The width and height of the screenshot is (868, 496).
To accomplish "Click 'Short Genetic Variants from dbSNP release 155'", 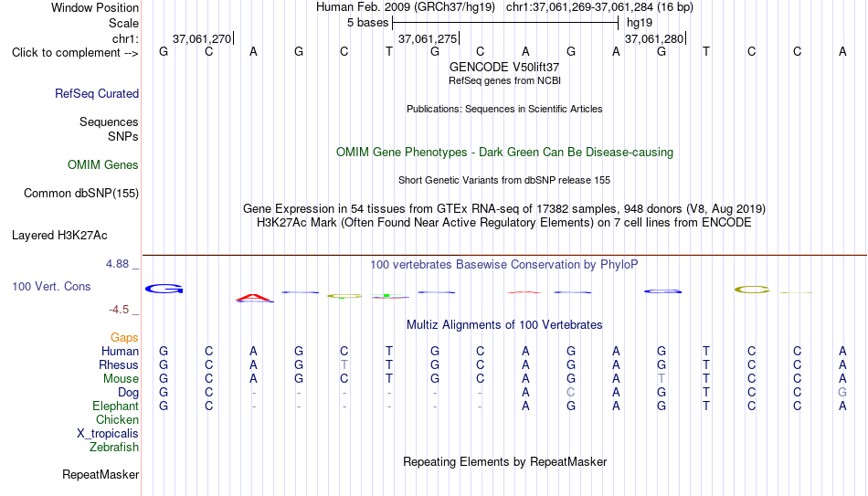I will tap(504, 181).
